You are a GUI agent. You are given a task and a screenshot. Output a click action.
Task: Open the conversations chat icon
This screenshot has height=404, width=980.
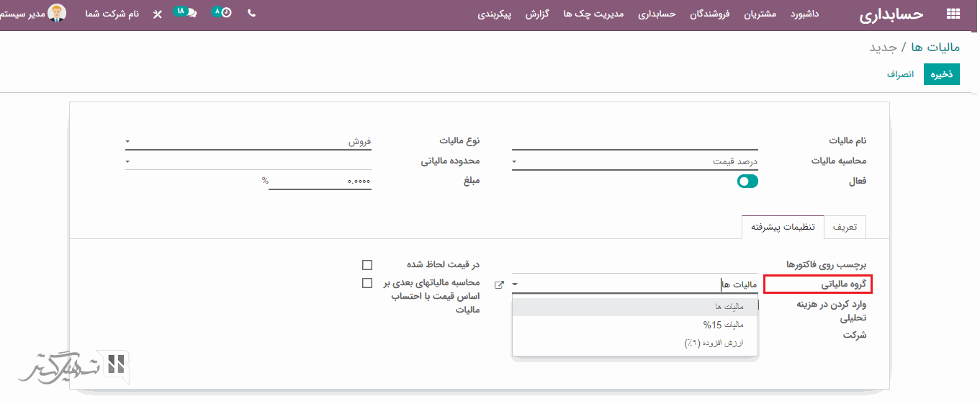[x=191, y=14]
